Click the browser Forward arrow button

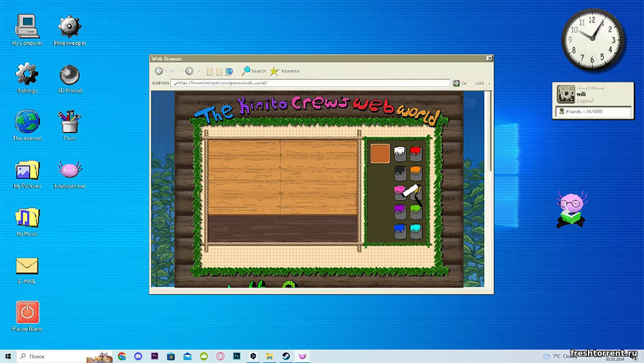[189, 71]
